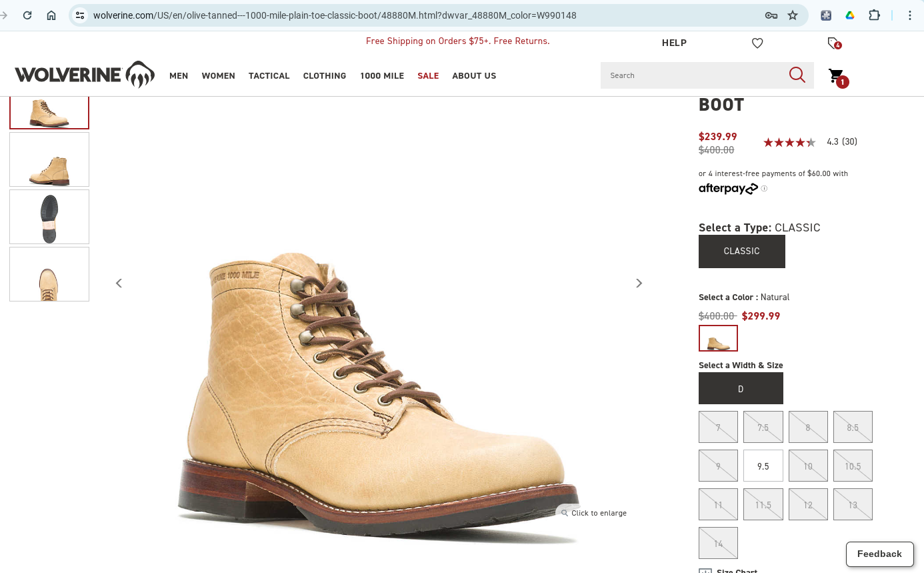Select size 7
Viewport: 924px width, 573px height.
(x=718, y=427)
